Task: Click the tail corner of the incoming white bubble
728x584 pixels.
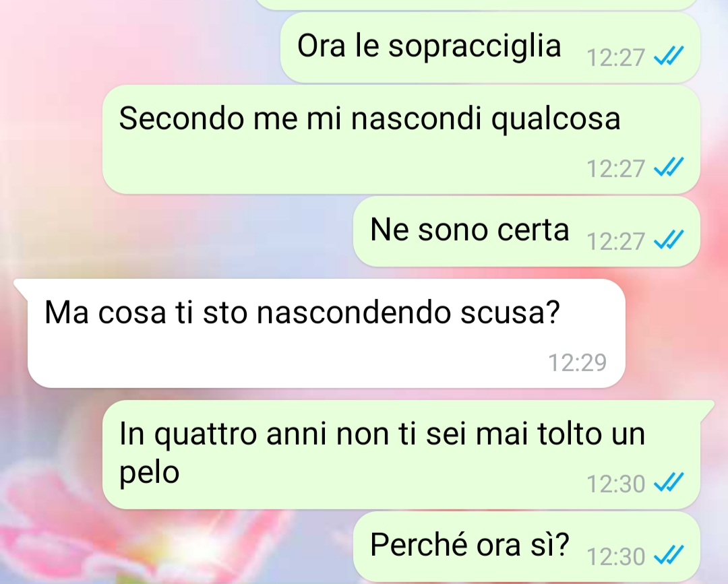Action: point(21,287)
